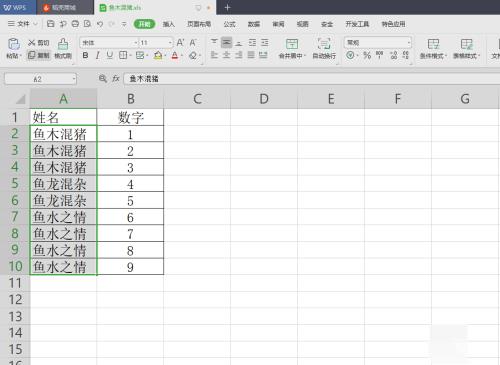
Task: Click the formula bar input field
Action: (x=312, y=79)
